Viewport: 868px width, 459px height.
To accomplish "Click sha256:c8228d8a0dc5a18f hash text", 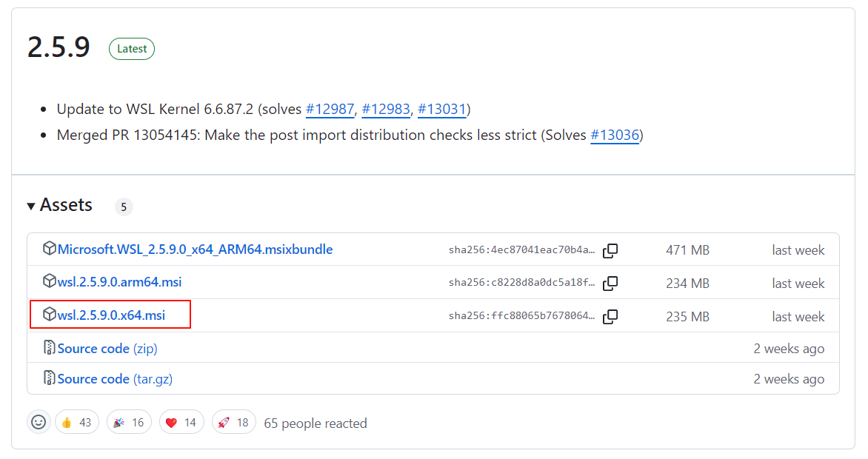I will coord(521,282).
